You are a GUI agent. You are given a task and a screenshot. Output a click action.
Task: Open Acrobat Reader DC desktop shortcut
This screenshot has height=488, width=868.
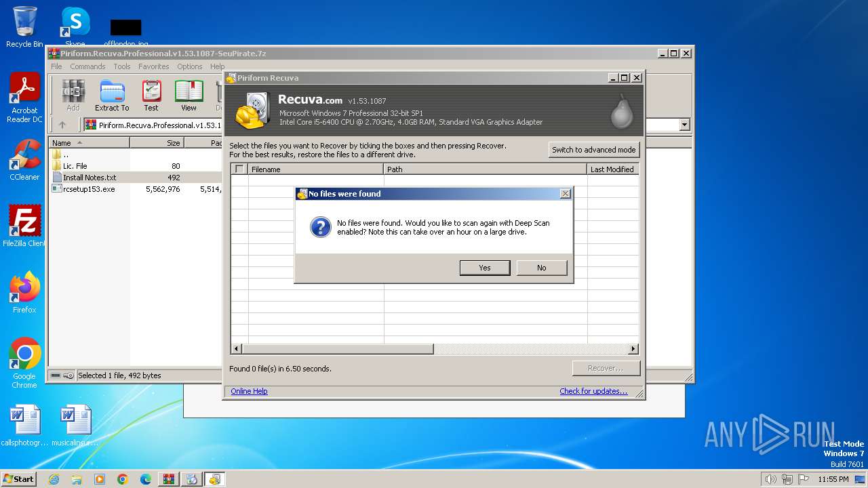click(24, 98)
